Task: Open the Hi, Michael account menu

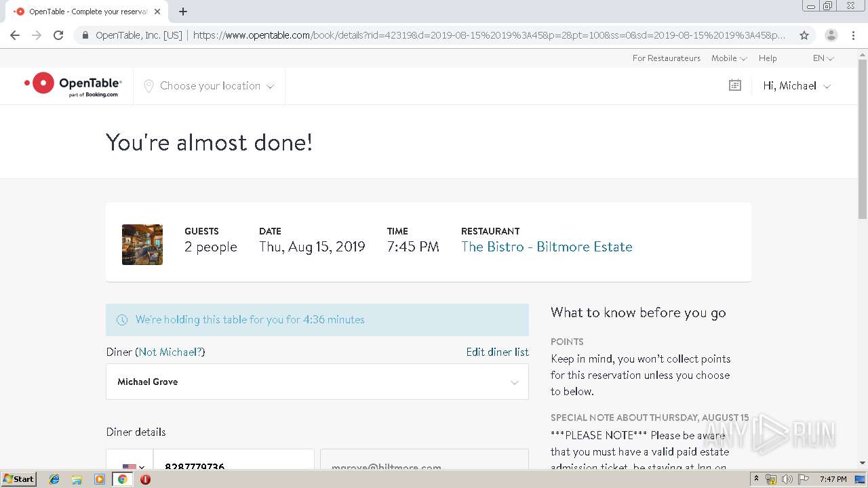Action: (x=796, y=86)
